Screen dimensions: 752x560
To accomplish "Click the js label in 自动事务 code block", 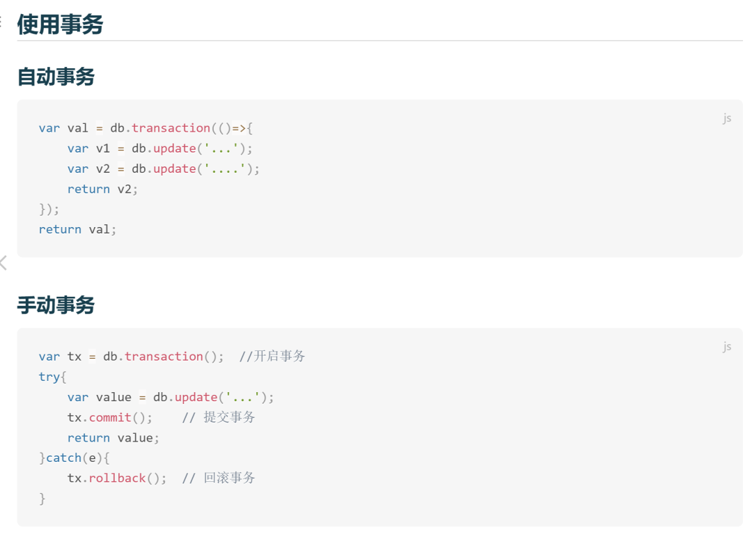I will (727, 118).
